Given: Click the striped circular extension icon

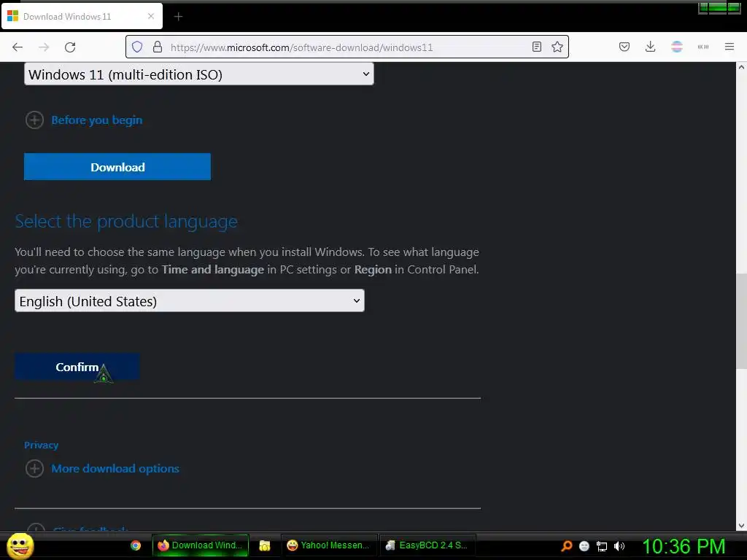Looking at the screenshot, I should pos(676,47).
